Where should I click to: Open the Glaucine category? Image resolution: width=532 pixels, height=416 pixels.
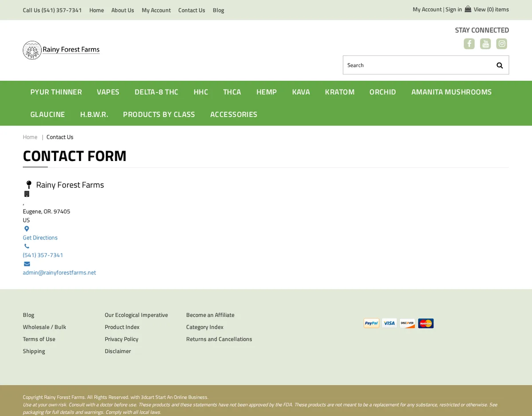tap(47, 114)
